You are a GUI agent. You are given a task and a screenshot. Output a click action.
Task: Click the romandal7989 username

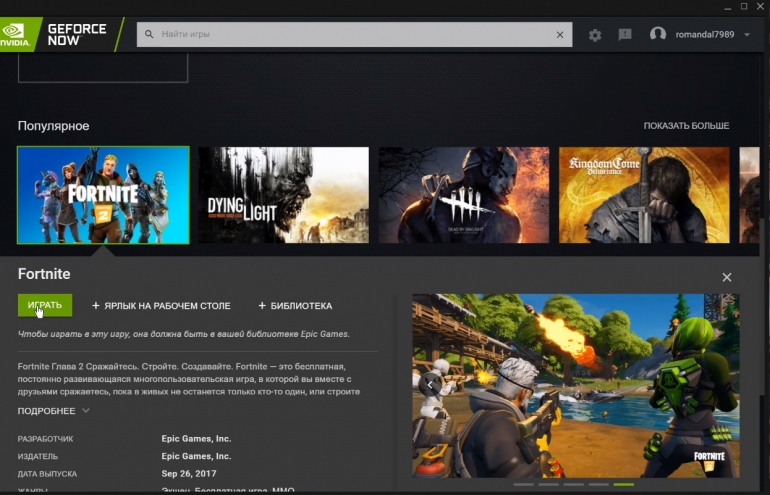[705, 35]
